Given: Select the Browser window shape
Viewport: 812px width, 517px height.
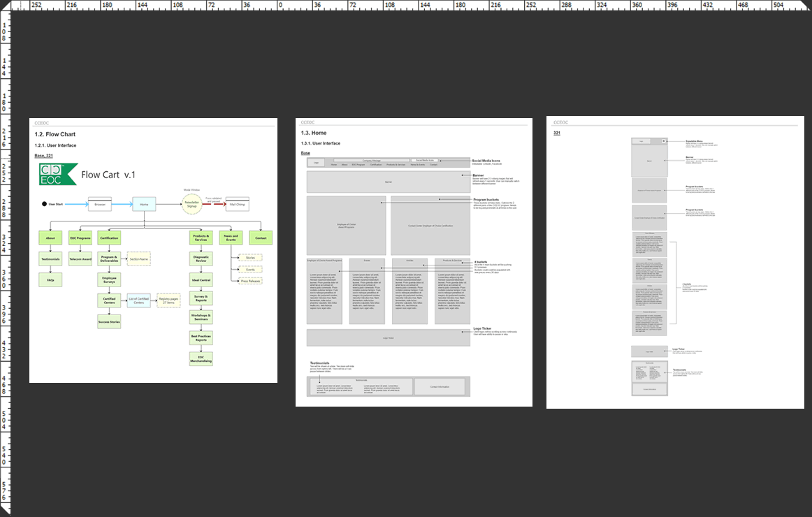Looking at the screenshot, I should pos(100,204).
